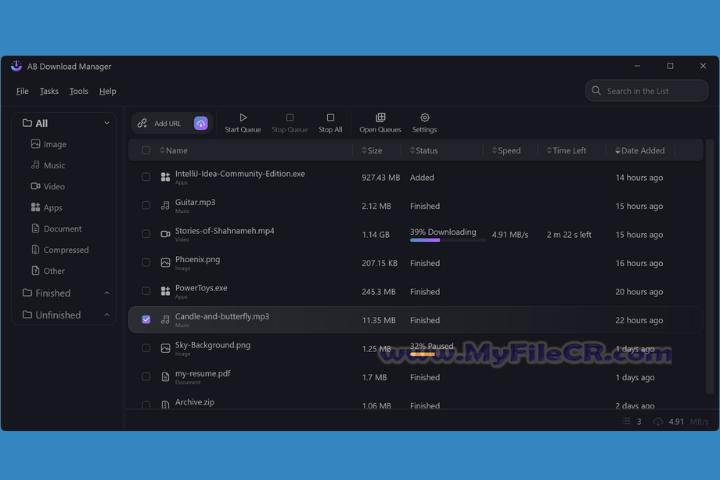The height and width of the screenshot is (480, 720).
Task: Click the Other file icon in sidebar
Action: point(35,271)
